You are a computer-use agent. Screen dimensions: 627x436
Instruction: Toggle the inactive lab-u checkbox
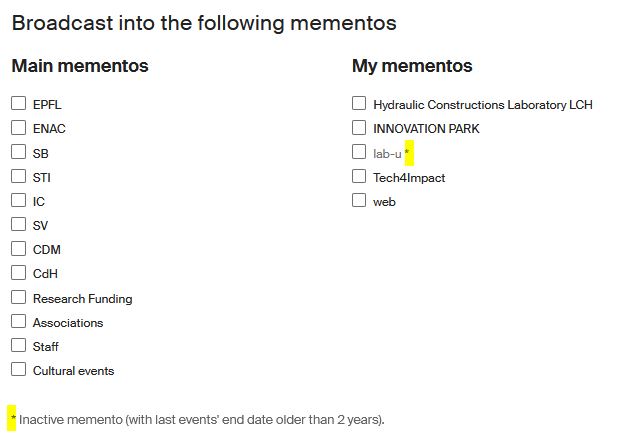click(359, 152)
